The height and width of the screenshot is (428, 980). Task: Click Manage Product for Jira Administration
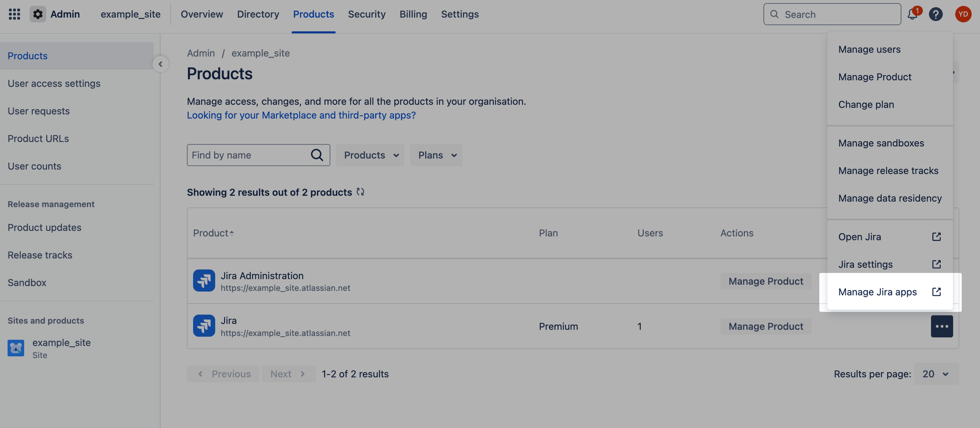(766, 281)
